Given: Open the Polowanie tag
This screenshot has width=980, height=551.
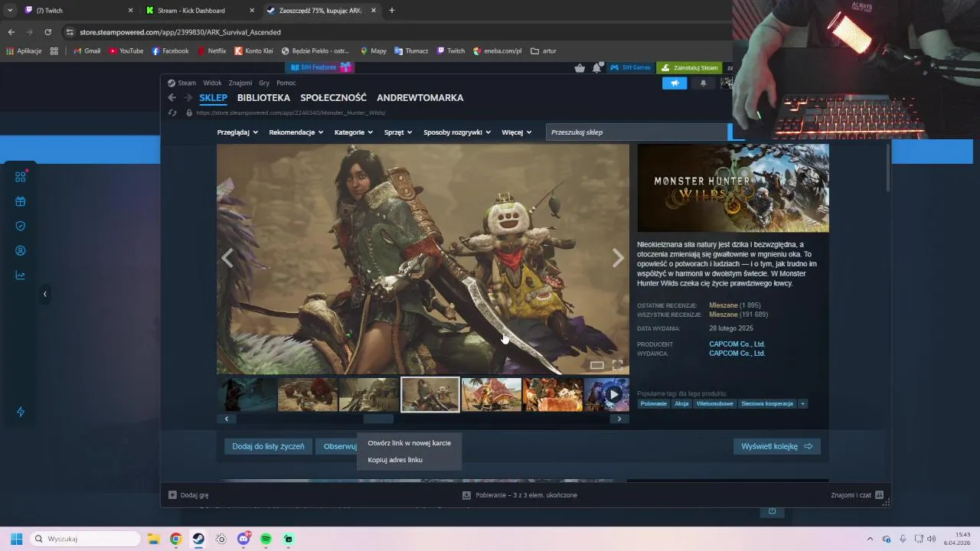Looking at the screenshot, I should (653, 404).
